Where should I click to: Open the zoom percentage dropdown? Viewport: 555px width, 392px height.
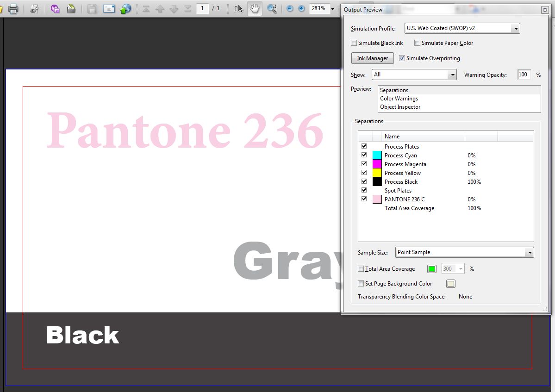(332, 9)
